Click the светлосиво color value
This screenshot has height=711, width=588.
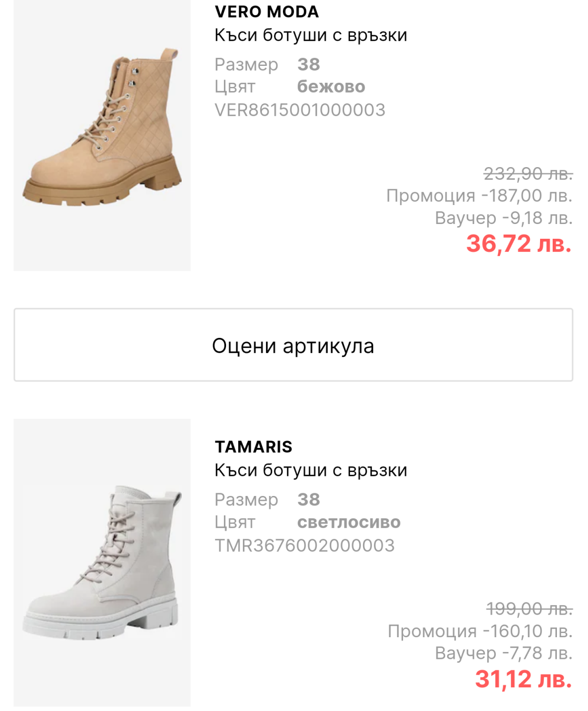pyautogui.click(x=349, y=522)
